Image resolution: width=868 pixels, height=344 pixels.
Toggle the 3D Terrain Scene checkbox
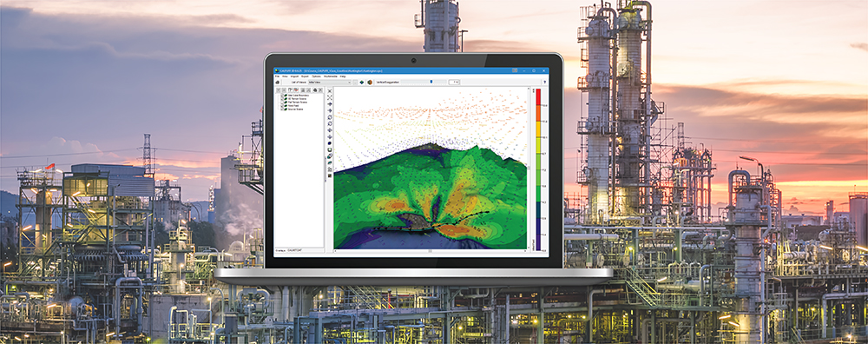(282, 99)
